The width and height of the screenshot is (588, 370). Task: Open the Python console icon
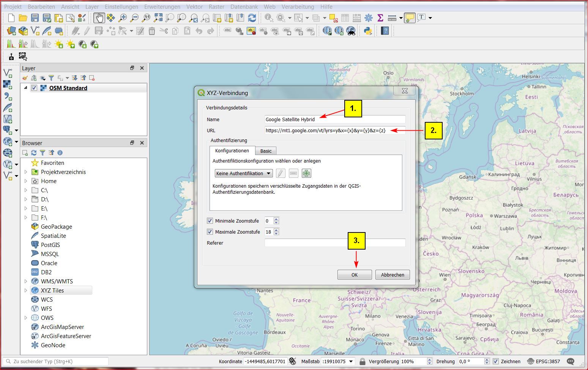[367, 31]
